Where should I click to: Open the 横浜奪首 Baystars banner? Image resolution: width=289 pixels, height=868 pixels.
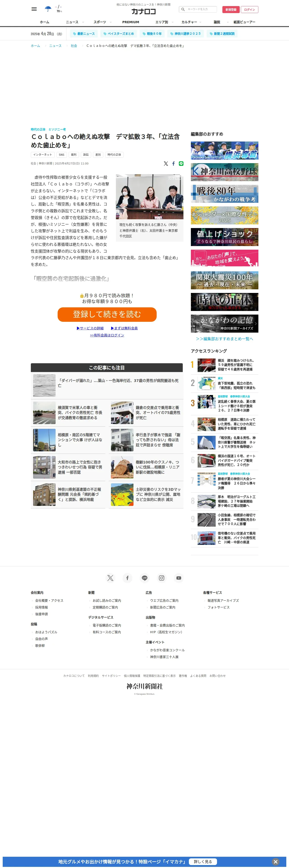tap(224, 151)
